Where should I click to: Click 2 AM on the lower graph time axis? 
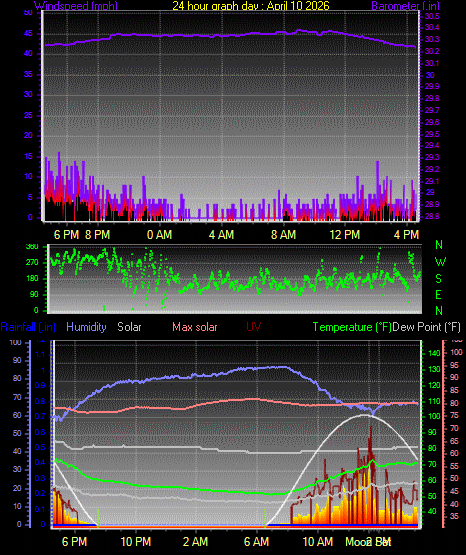196,542
